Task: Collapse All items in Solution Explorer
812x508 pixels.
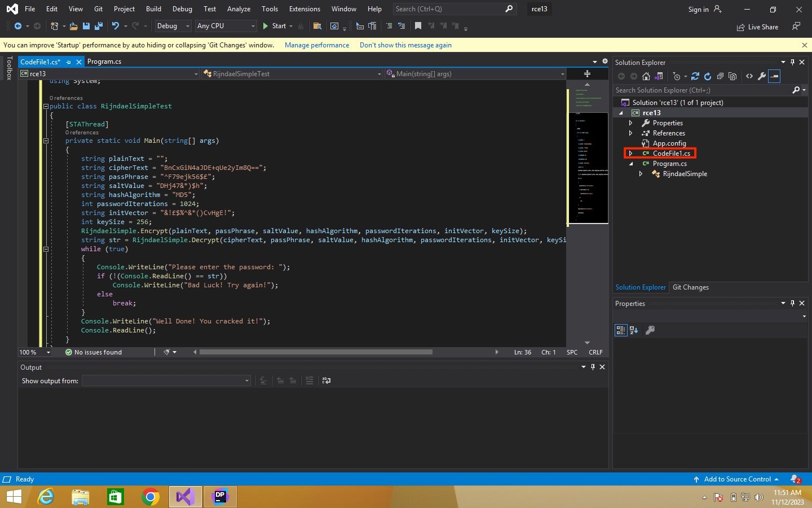Action: [x=720, y=76]
